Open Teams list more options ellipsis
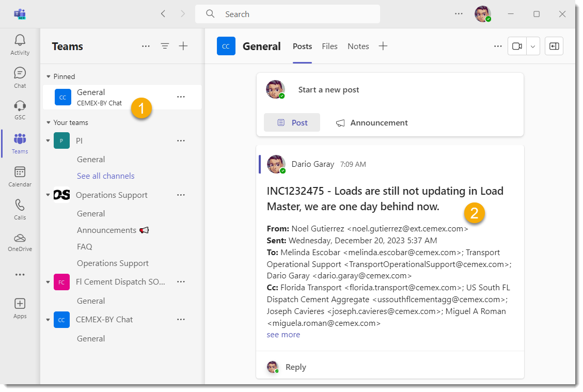This screenshot has height=392, width=583. tap(146, 46)
